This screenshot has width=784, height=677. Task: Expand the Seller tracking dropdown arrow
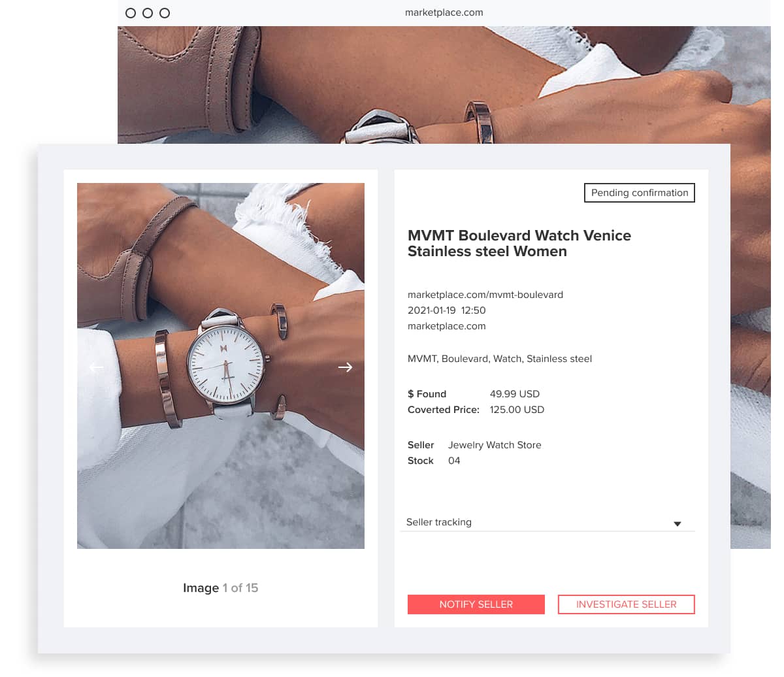(678, 524)
